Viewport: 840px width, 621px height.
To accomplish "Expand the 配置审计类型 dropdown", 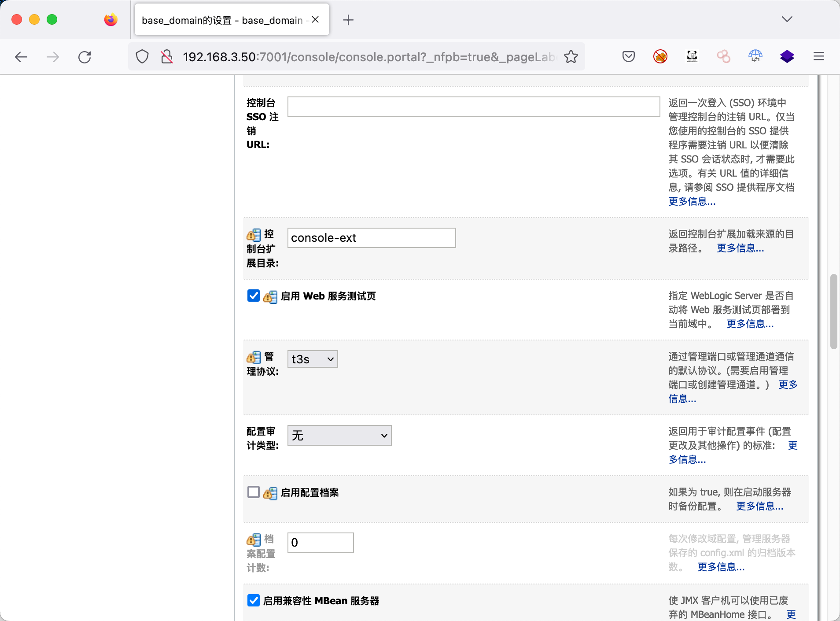I will [x=339, y=436].
